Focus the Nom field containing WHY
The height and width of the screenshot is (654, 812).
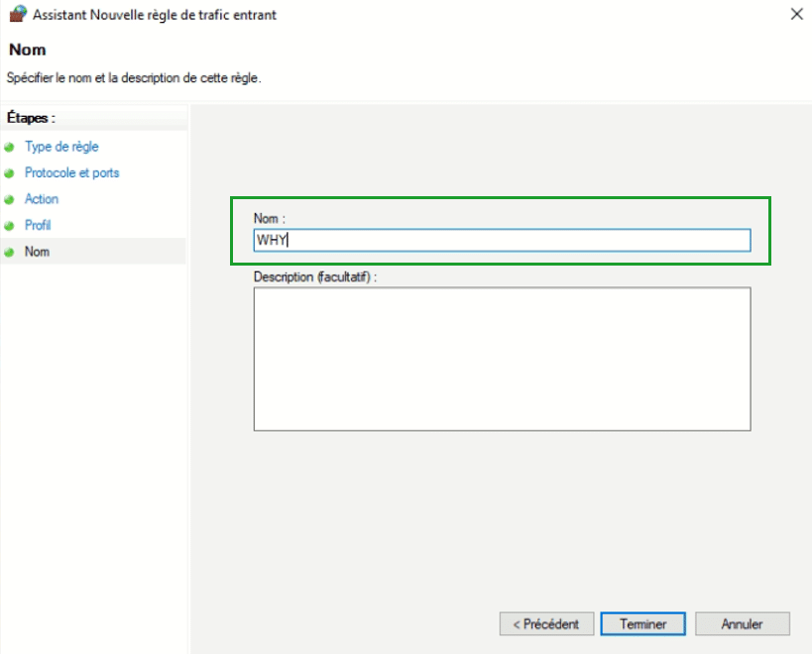tap(502, 240)
